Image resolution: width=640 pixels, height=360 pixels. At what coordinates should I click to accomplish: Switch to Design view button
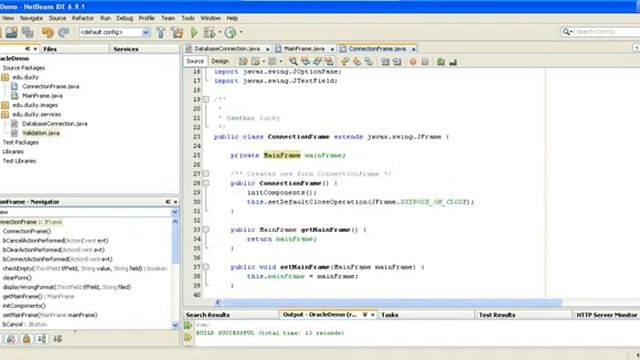(220, 61)
